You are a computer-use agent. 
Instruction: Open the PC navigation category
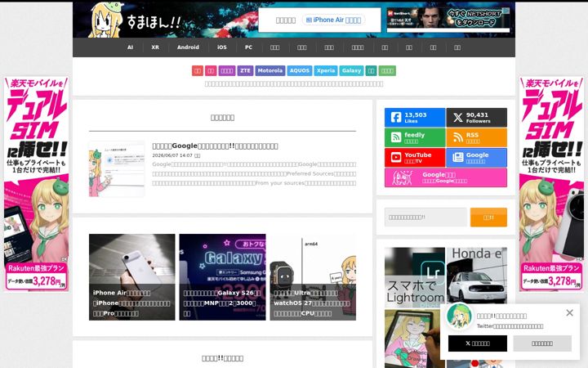pos(248,47)
